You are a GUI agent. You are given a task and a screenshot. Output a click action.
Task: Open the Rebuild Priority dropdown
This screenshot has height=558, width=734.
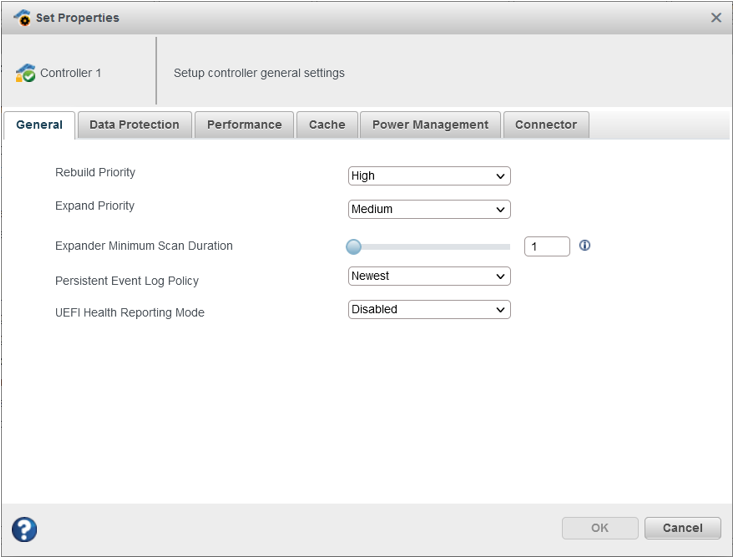click(x=429, y=176)
